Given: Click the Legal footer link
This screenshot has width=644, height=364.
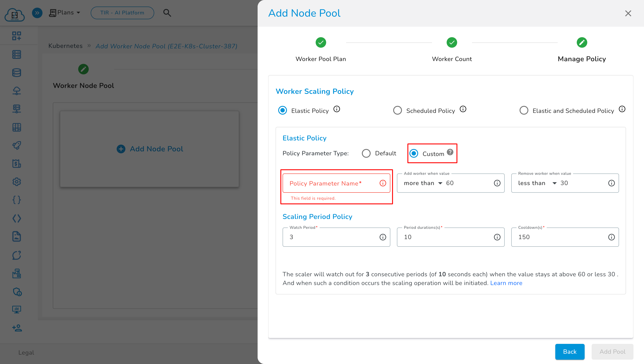Looking at the screenshot, I should 26,352.
